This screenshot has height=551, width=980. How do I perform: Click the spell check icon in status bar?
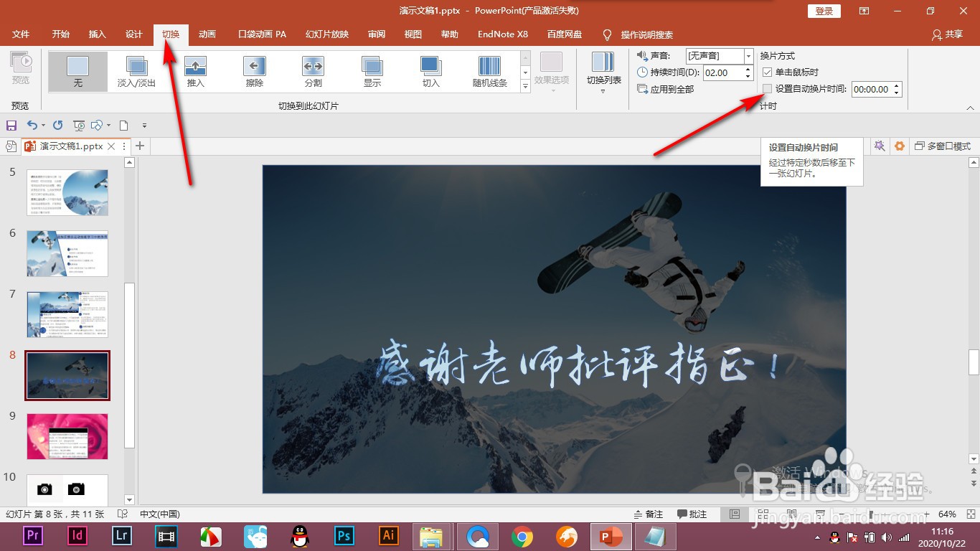point(123,514)
